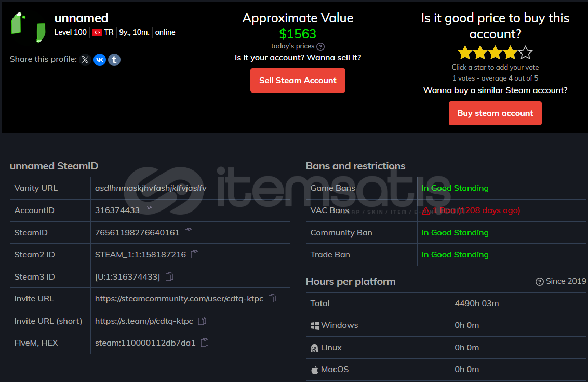588x382 pixels.
Task: Copy the FiveM HEX value
Action: pos(205,343)
